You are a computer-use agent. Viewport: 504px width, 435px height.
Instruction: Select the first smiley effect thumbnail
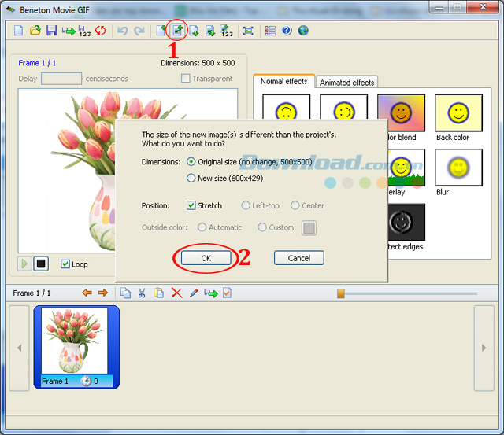point(286,106)
